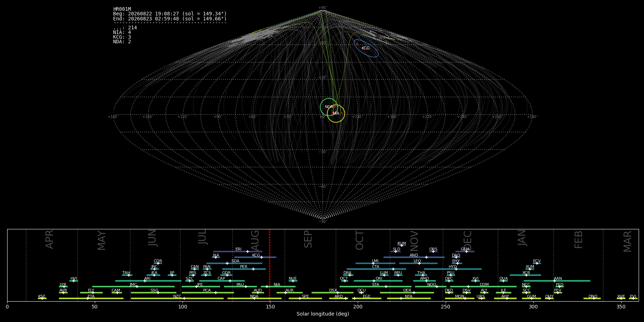Viewport: 644px width, 322px height.
Task: Click the AUG month label
Action: tap(255, 240)
